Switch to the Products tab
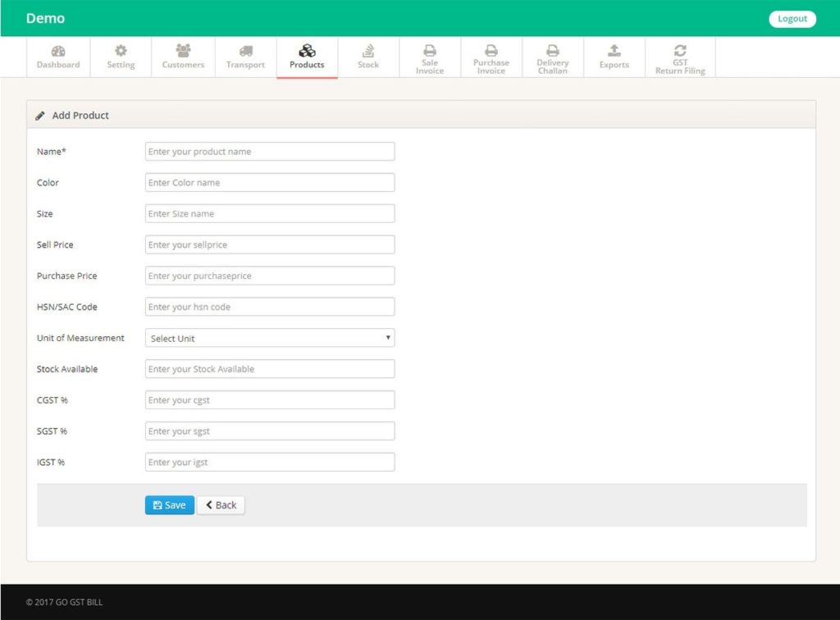The width and height of the screenshot is (840, 620). tap(307, 56)
